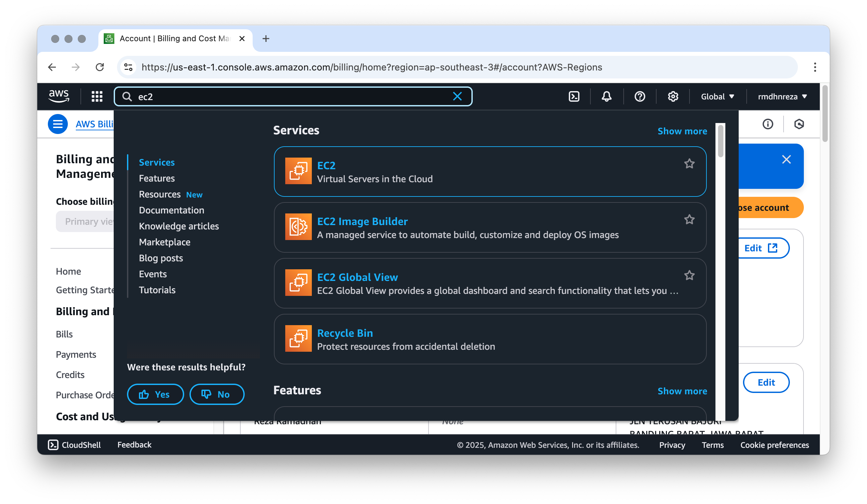
Task: Open Bills in billing sidebar
Action: tap(64, 334)
